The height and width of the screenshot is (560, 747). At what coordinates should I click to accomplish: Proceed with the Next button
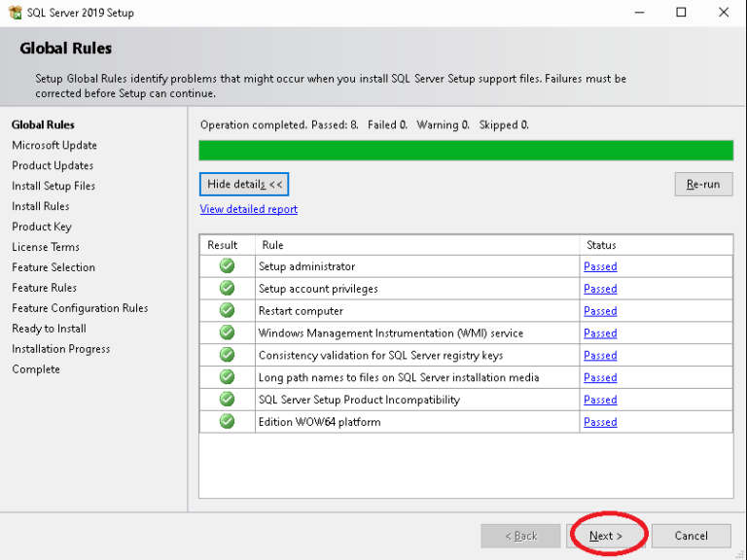tap(606, 536)
